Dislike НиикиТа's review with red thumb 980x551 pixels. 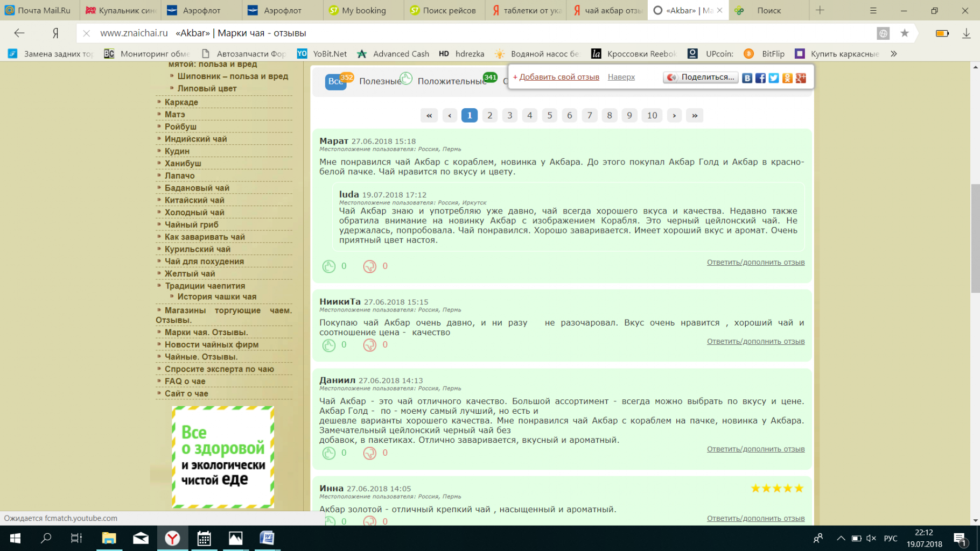[369, 345]
